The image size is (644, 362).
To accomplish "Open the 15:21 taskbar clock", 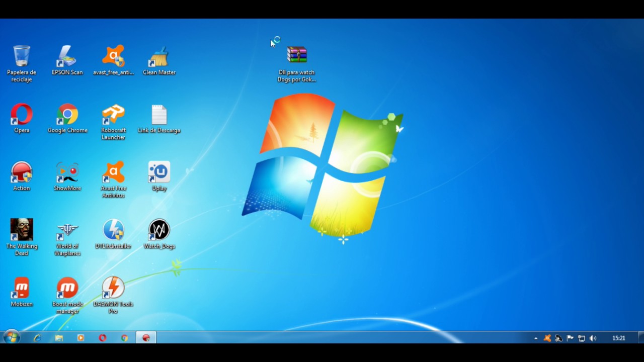I will point(619,338).
